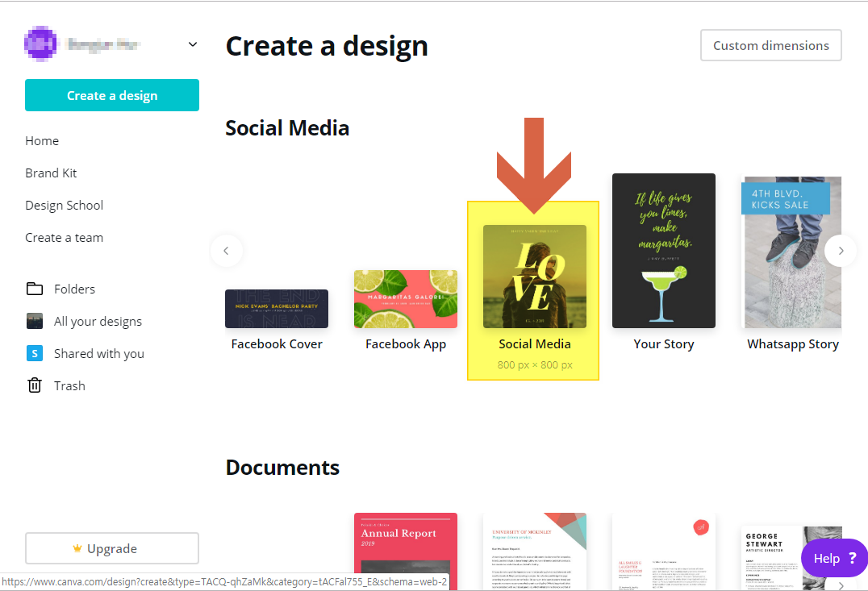Select the Facebook App margaritas thumbnail
The width and height of the screenshot is (868, 591).
tap(406, 299)
